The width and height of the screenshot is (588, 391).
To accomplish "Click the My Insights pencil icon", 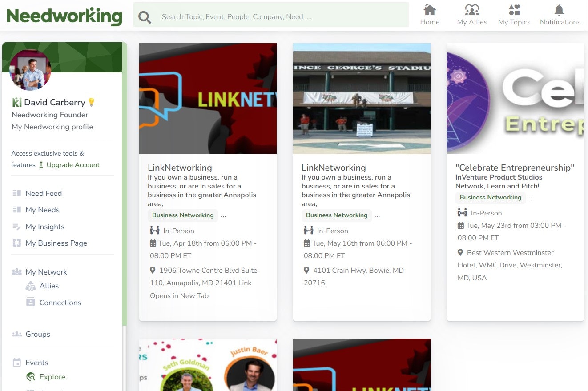I will click(x=17, y=227).
